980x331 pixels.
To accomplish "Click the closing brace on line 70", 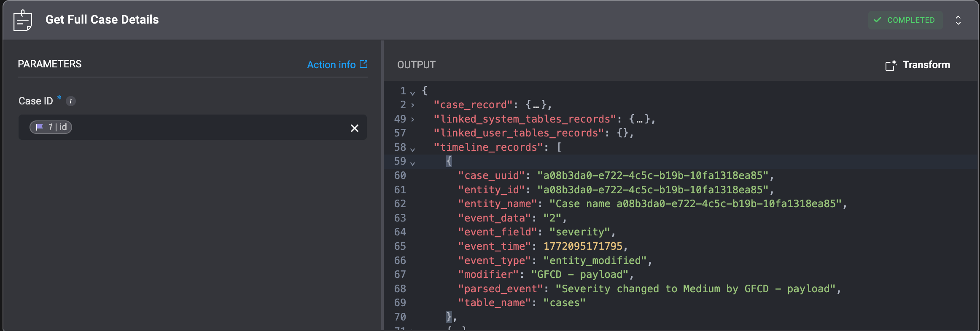I will point(449,317).
